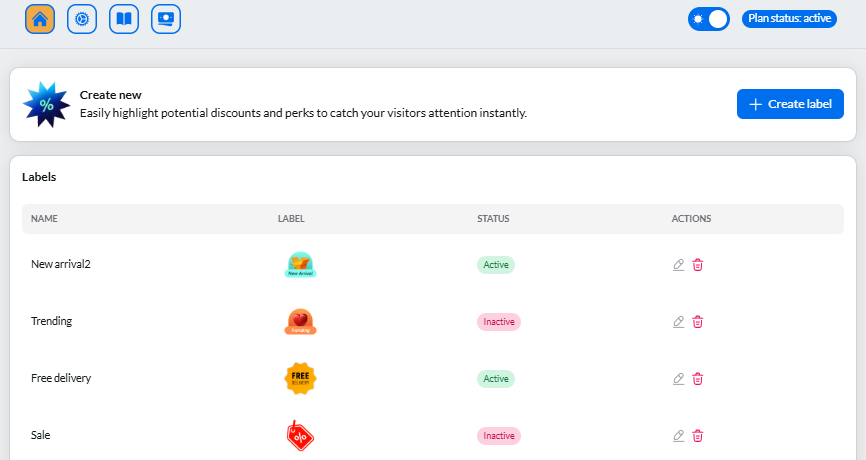Viewport: 866px width, 460px height.
Task: Delete the Sale label
Action: coord(698,436)
